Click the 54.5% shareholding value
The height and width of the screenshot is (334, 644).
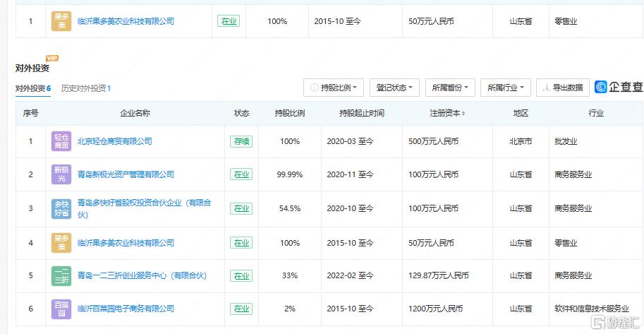click(290, 208)
